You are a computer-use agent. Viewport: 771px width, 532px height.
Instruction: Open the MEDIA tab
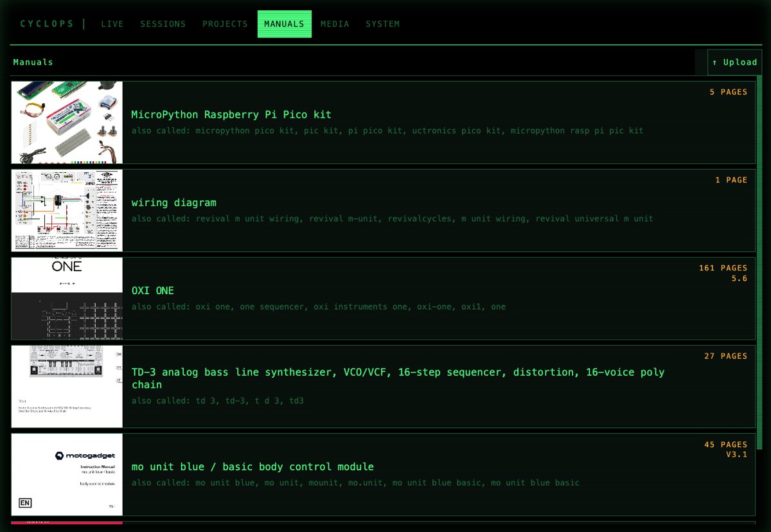click(335, 24)
